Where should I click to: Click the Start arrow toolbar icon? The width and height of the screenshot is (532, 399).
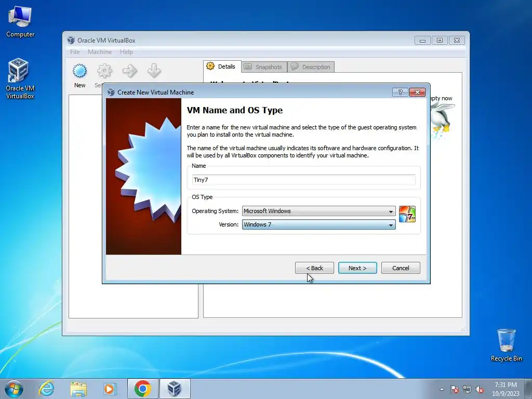(x=129, y=71)
